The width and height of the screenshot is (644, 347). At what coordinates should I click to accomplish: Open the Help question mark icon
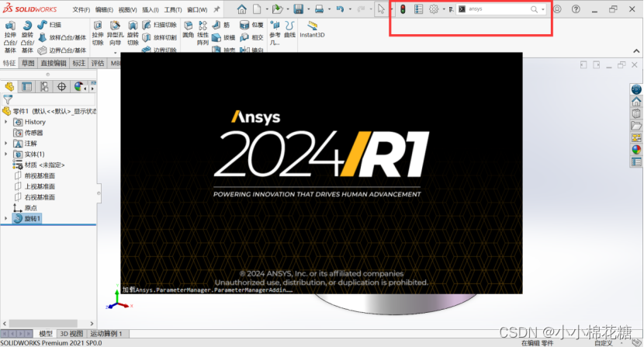click(576, 9)
